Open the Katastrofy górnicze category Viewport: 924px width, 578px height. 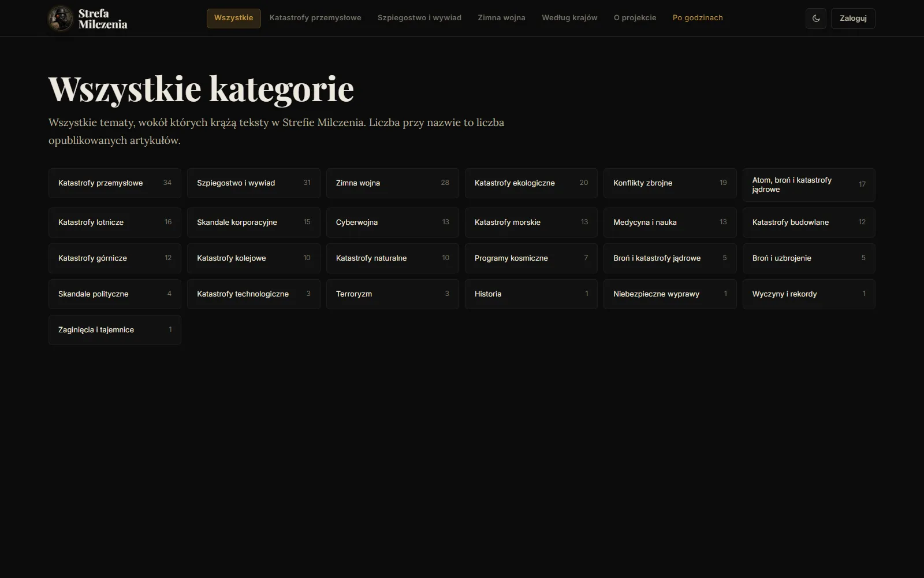pyautogui.click(x=115, y=258)
